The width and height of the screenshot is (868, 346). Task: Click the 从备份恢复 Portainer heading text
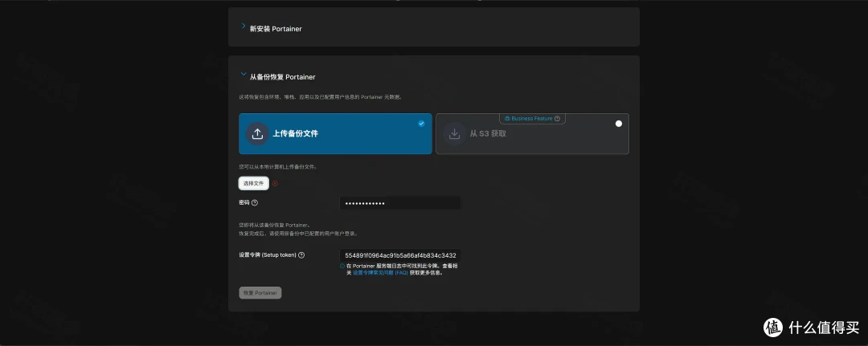click(282, 77)
